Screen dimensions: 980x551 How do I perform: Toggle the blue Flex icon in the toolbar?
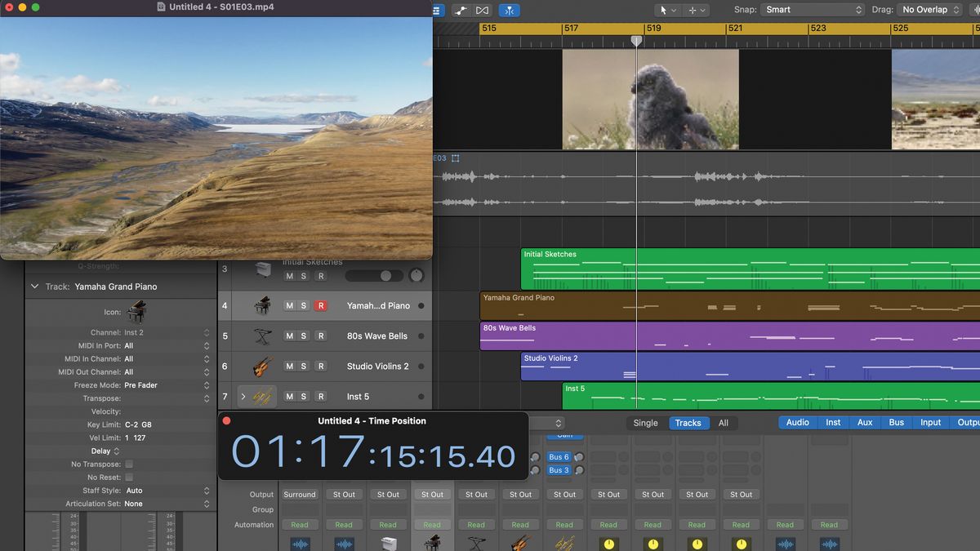(x=509, y=10)
